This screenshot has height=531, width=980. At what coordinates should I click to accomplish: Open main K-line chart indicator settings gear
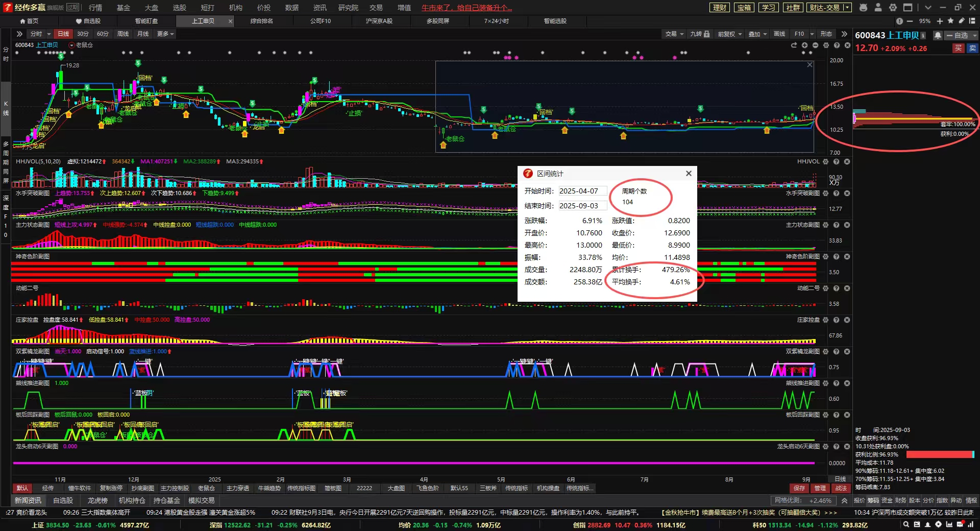click(826, 45)
